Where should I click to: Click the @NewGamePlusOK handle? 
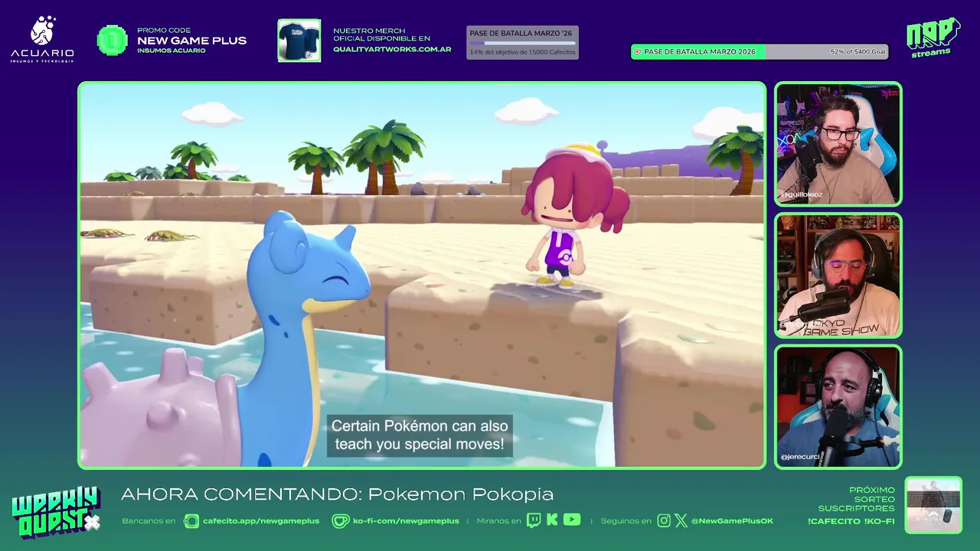click(732, 521)
